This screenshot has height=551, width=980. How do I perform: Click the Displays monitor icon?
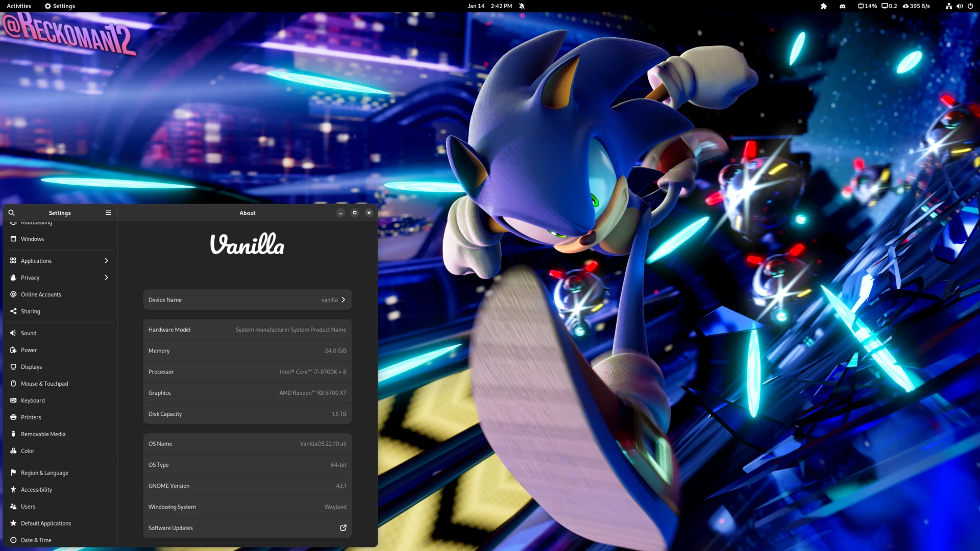(13, 367)
